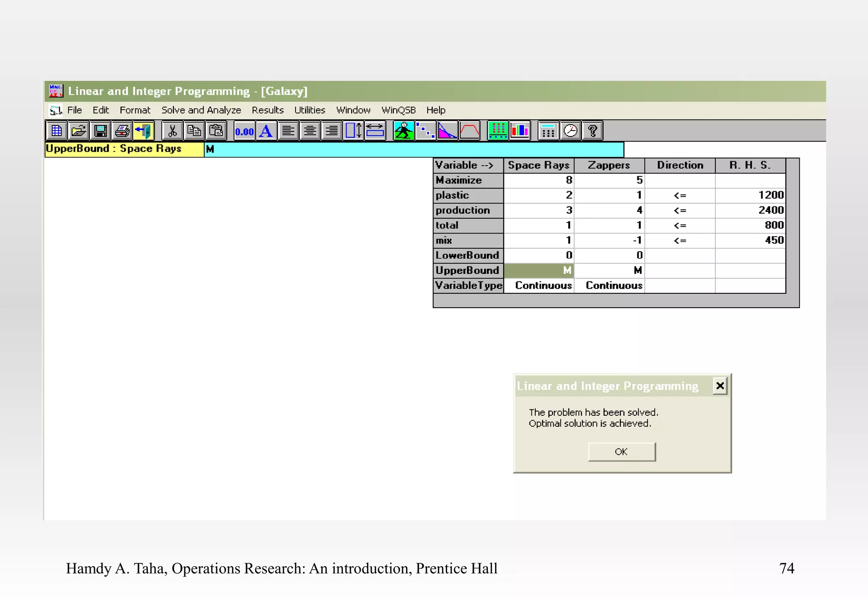The width and height of the screenshot is (868, 601).
Task: Click the cyan UpperBound entry field
Action: click(414, 149)
